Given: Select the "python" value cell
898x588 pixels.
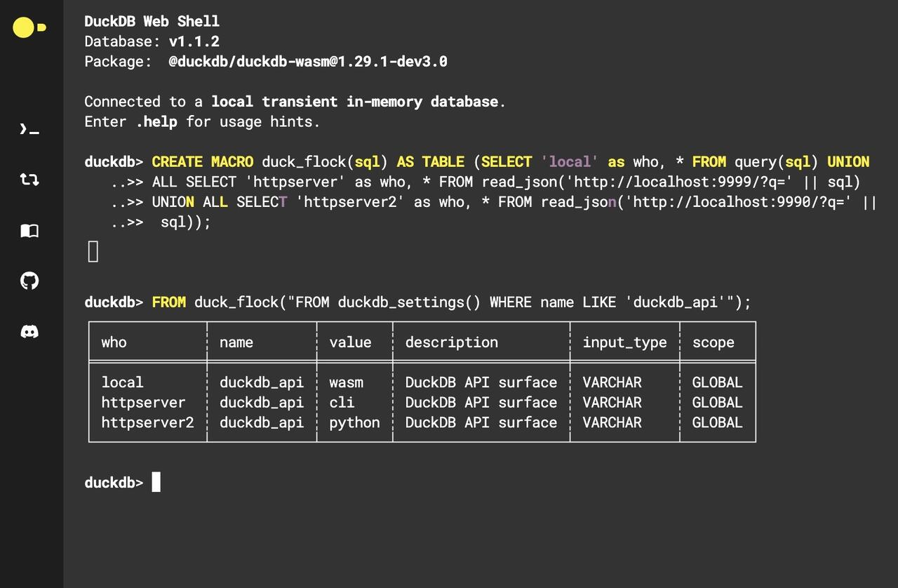Looking at the screenshot, I should tap(354, 422).
